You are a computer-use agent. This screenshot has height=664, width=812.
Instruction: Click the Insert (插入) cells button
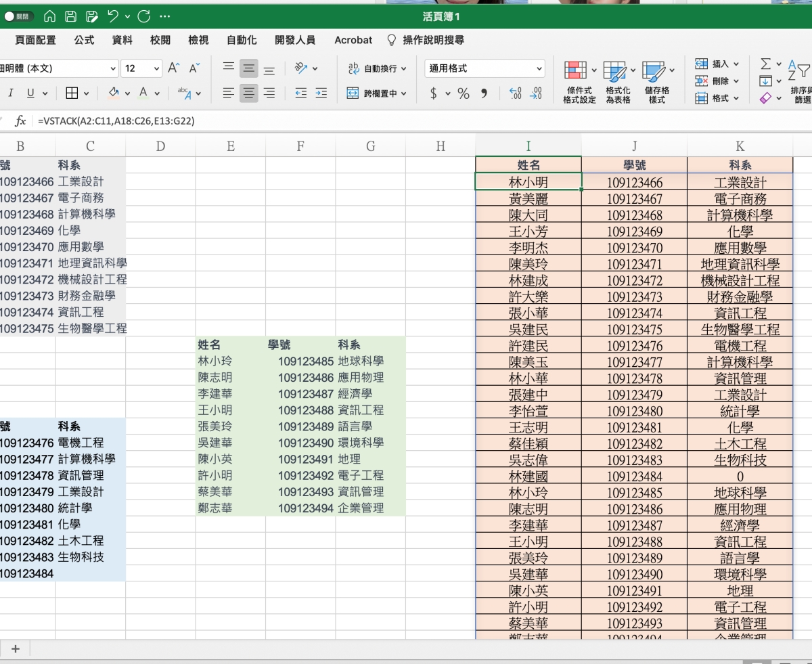pos(717,64)
